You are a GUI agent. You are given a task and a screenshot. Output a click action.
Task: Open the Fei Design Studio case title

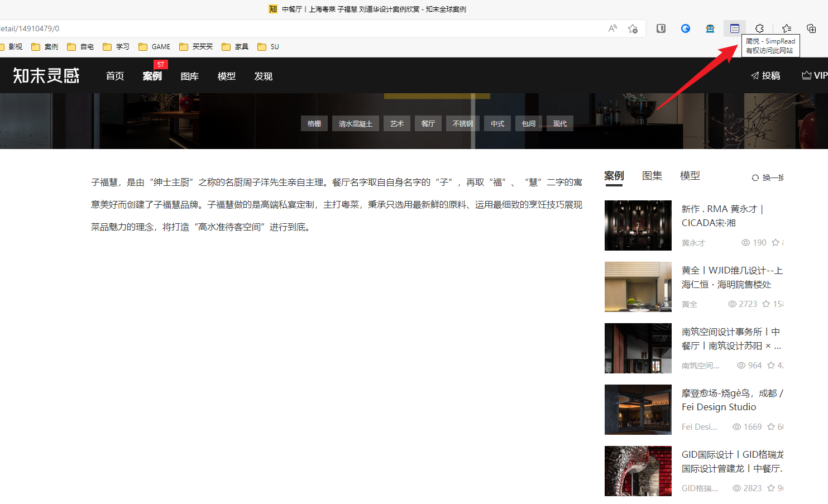[x=733, y=400]
